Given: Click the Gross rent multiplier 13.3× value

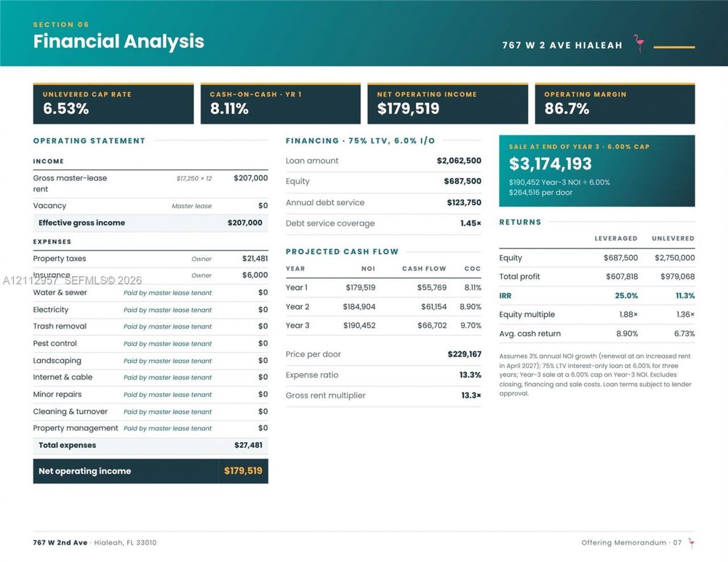Looking at the screenshot, I should coord(471,396).
